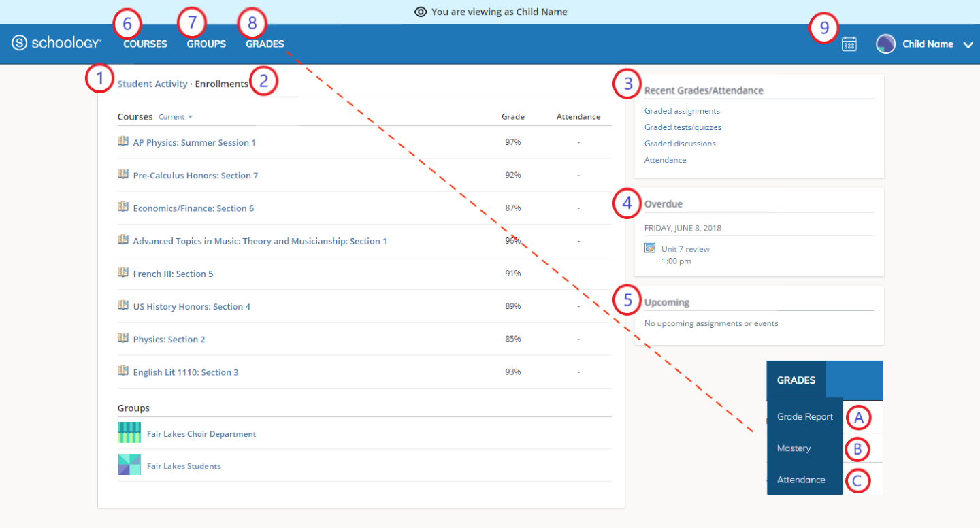
Task: Select Grade Report from Grades menu
Action: [804, 417]
